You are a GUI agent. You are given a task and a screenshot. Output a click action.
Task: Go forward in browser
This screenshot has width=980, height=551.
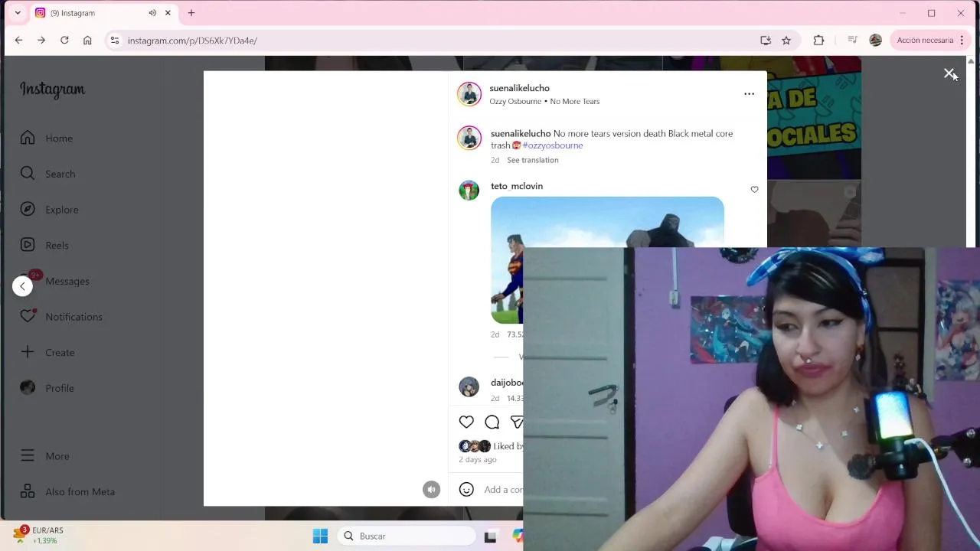tap(41, 41)
